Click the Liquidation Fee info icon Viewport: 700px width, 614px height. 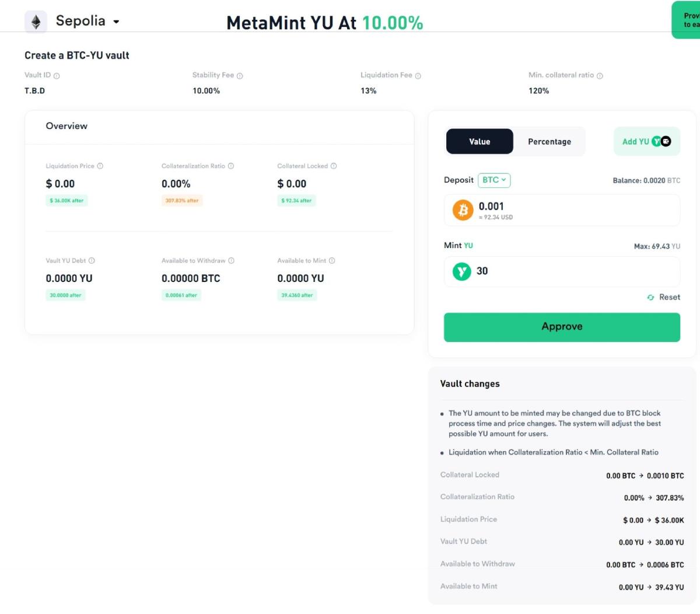[418, 76]
